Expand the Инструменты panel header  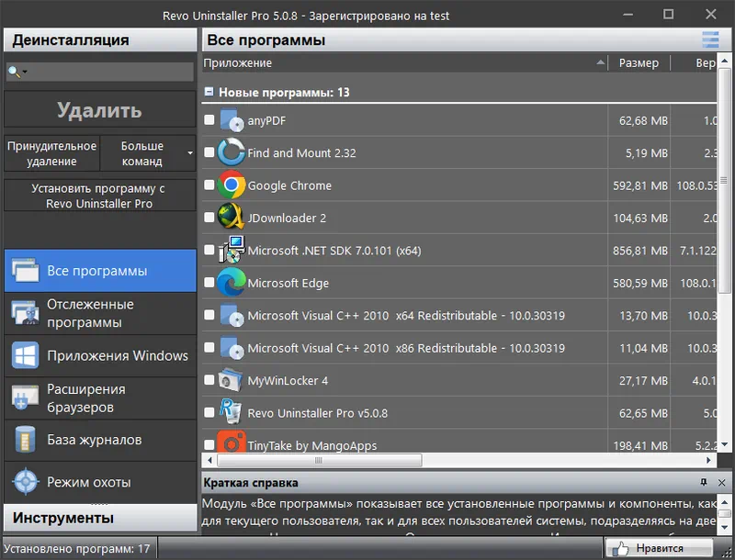click(x=100, y=518)
